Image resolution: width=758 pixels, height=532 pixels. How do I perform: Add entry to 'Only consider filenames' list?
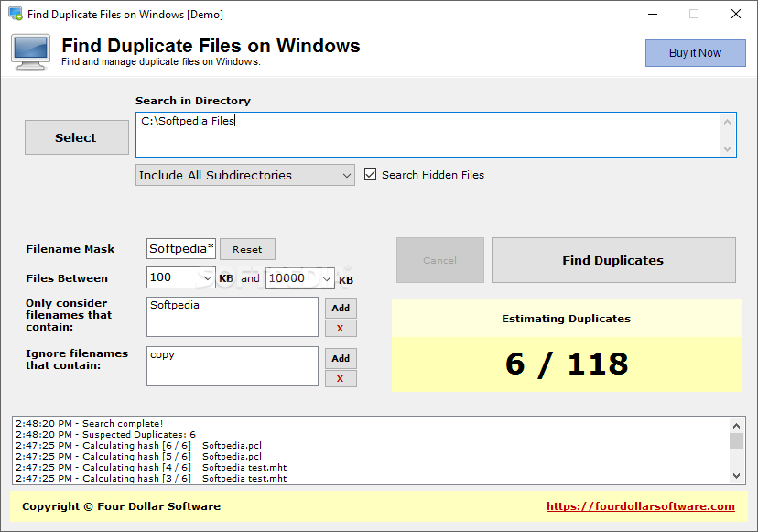click(x=341, y=308)
